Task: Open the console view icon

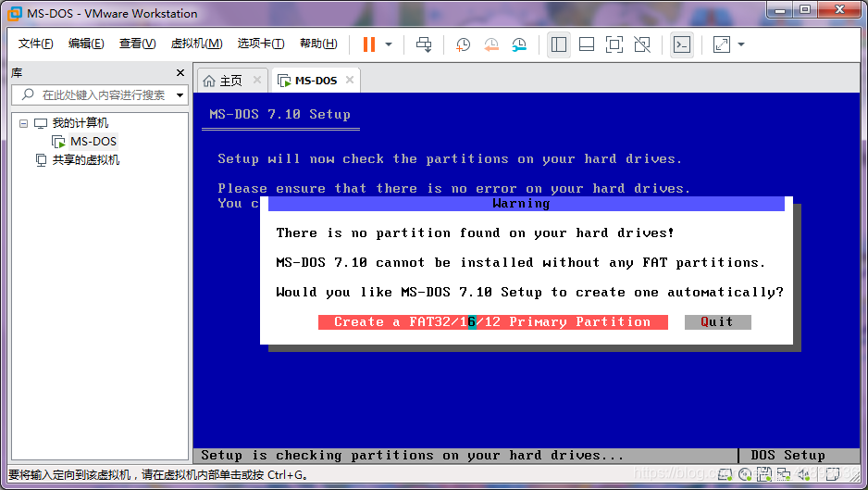Action: 682,44
